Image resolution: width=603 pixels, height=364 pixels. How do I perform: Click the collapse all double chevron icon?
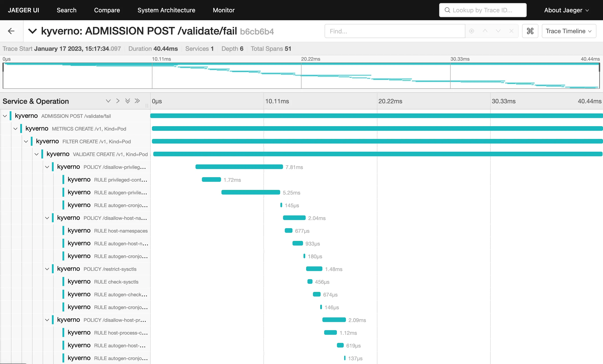point(137,101)
